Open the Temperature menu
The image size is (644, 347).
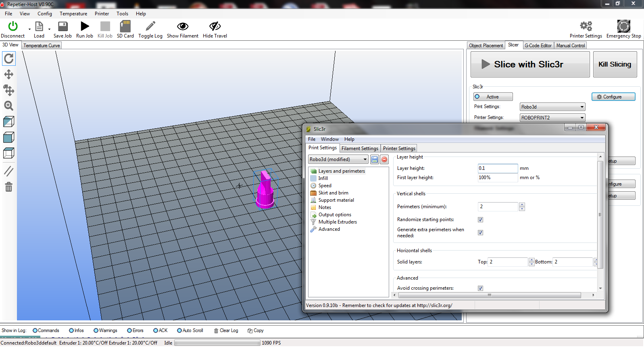click(x=73, y=14)
